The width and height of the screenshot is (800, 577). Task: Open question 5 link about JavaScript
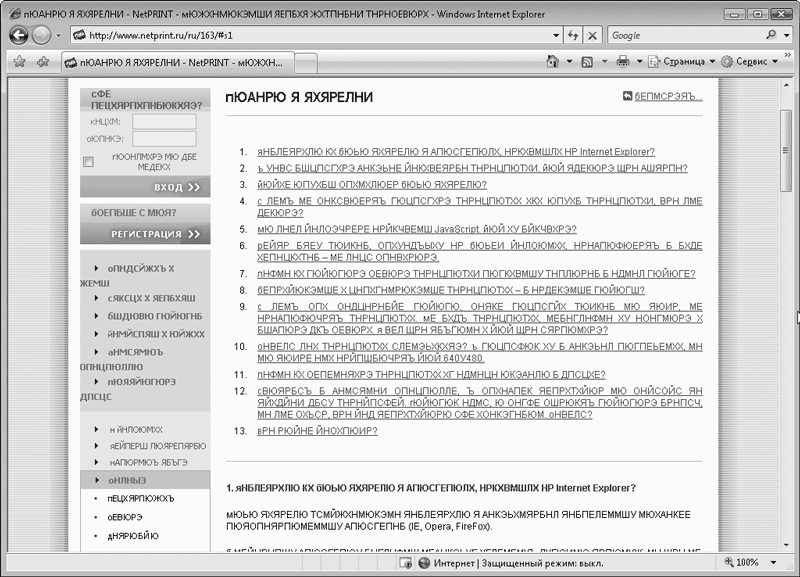(x=417, y=229)
